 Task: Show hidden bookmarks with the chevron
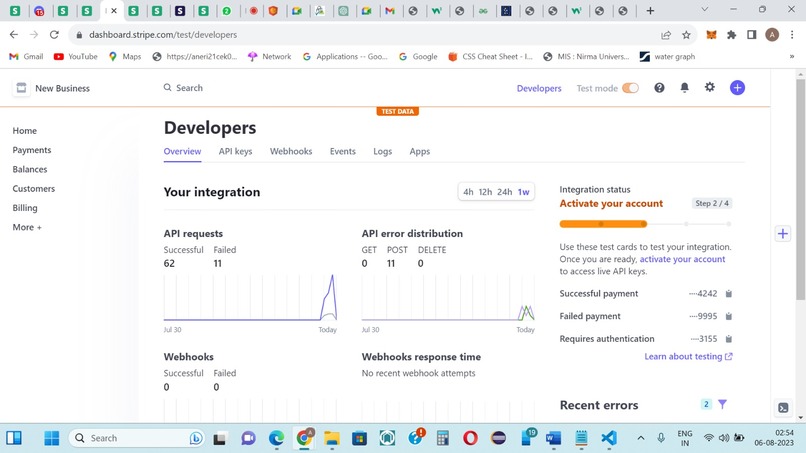click(x=792, y=57)
